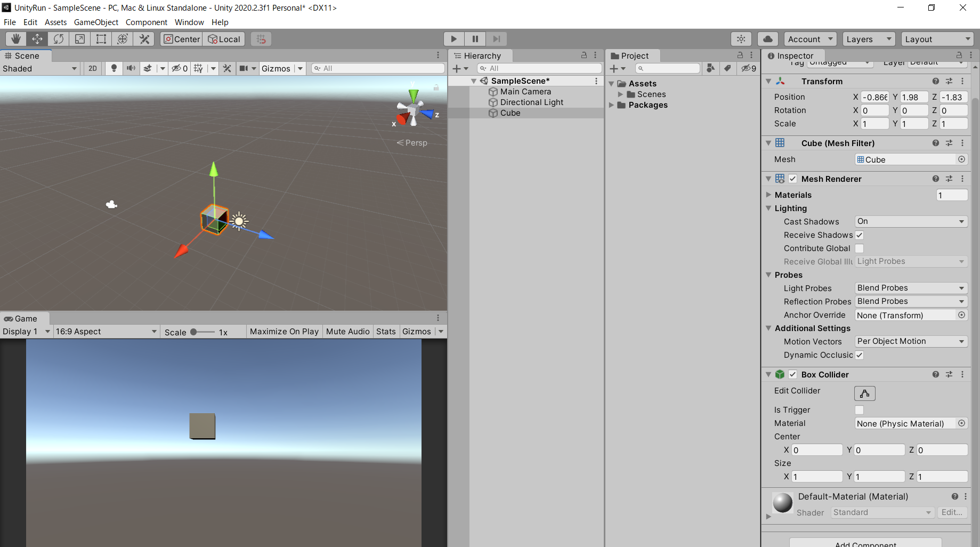Screen dimensions: 980x547
Task: Enable Is Trigger checkbox
Action: (860, 410)
